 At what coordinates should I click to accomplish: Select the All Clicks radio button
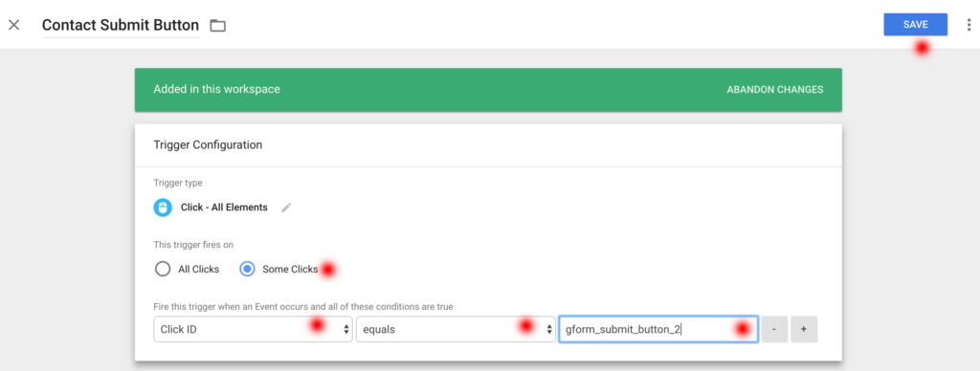(x=163, y=270)
